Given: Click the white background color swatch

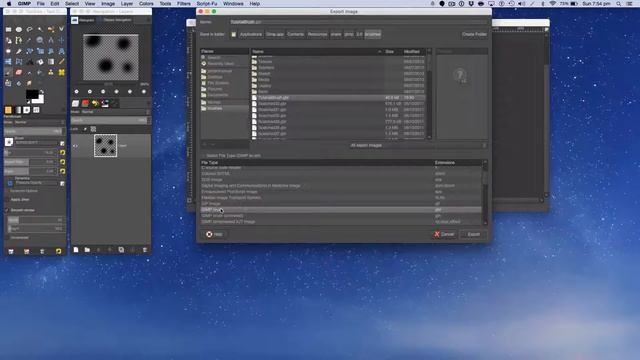Looking at the screenshot, I should pyautogui.click(x=40, y=100).
